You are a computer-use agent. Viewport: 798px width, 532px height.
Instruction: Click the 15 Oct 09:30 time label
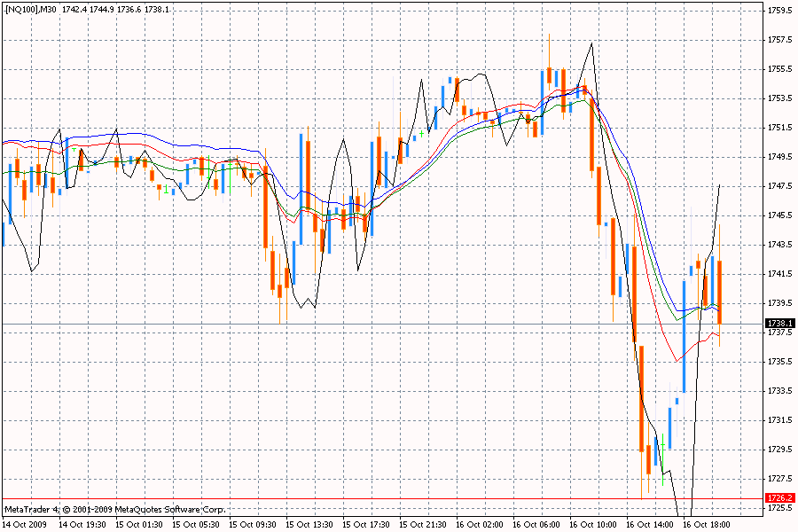(x=253, y=524)
